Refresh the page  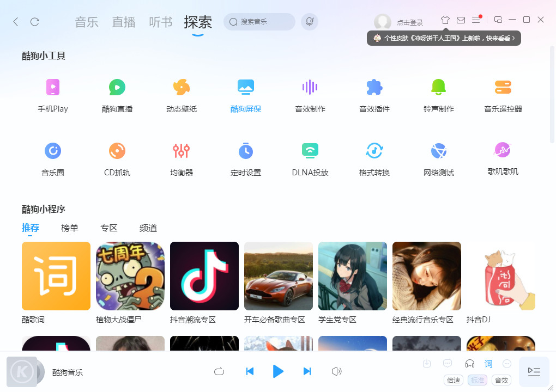pos(35,22)
